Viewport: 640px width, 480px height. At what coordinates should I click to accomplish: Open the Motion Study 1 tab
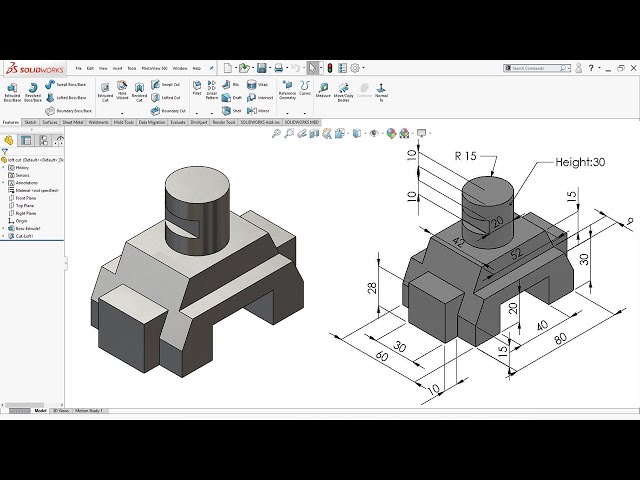[89, 411]
